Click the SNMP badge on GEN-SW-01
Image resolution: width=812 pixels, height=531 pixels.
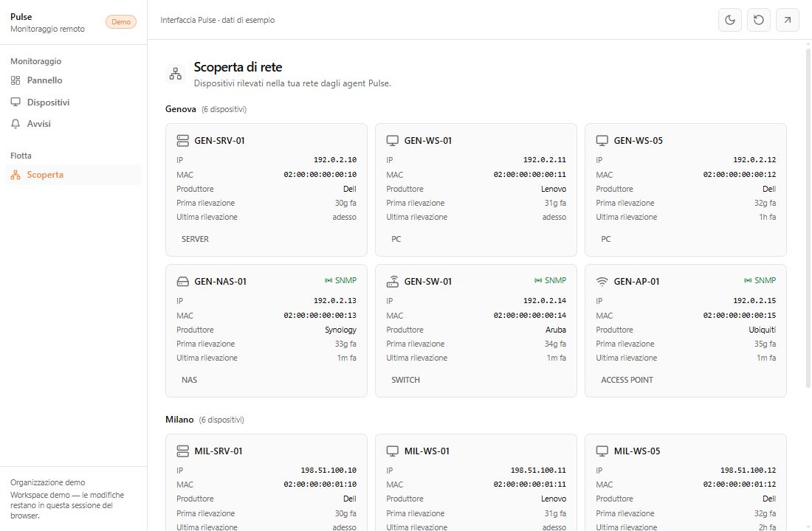[551, 280]
